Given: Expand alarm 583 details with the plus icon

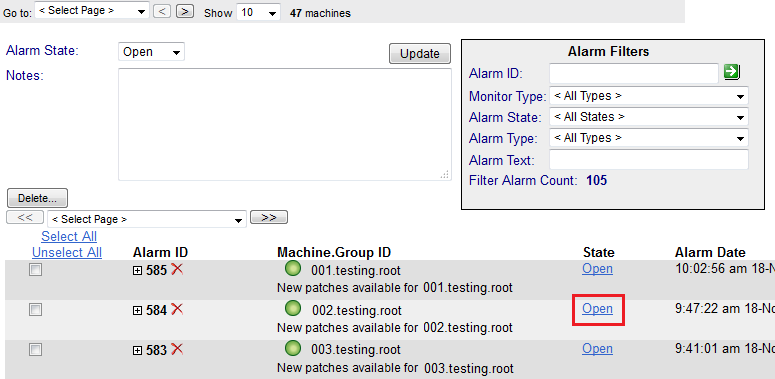Looking at the screenshot, I should 138,351.
